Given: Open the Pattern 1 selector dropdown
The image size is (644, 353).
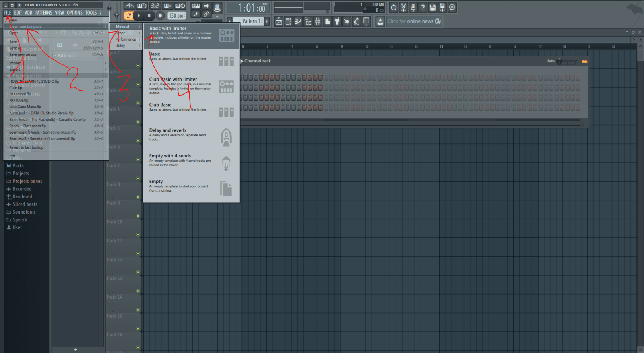Looking at the screenshot, I should click(x=249, y=21).
